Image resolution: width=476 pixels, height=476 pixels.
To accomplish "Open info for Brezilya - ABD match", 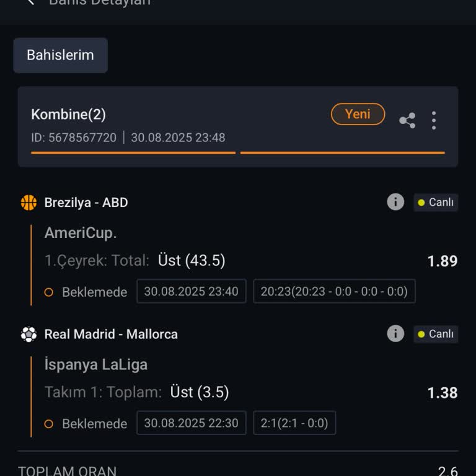I will pyautogui.click(x=395, y=202).
